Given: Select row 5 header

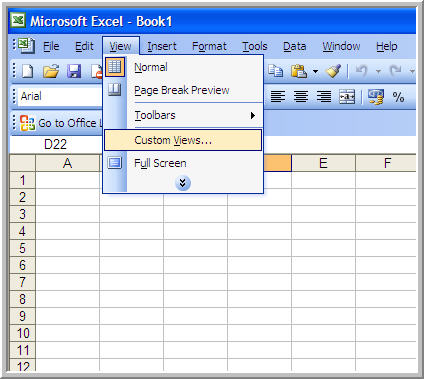Looking at the screenshot, I should pyautogui.click(x=22, y=248).
